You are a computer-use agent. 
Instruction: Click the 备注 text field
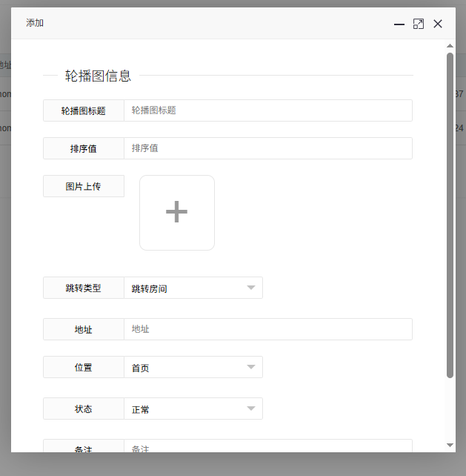click(x=267, y=446)
